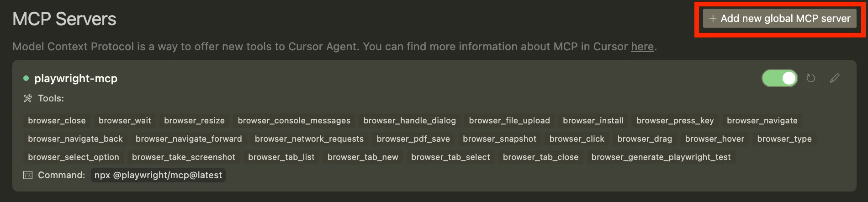868x202 pixels.
Task: Click the browser_click tool tag
Action: [577, 139]
